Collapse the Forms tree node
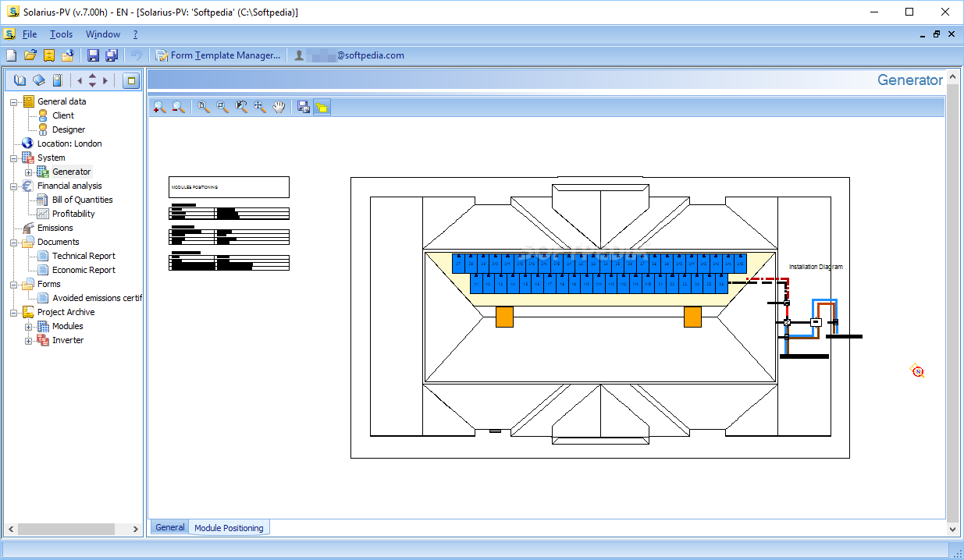 coord(13,284)
